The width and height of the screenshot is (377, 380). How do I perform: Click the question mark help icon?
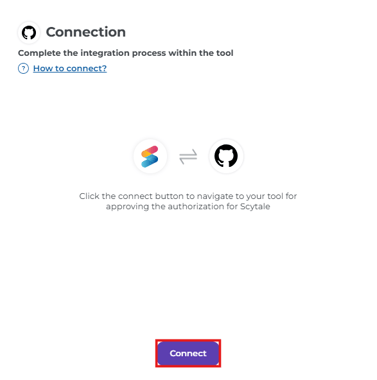pyautogui.click(x=23, y=69)
